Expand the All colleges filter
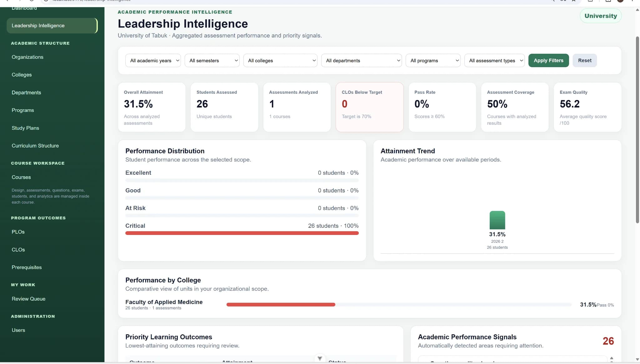 point(280,61)
